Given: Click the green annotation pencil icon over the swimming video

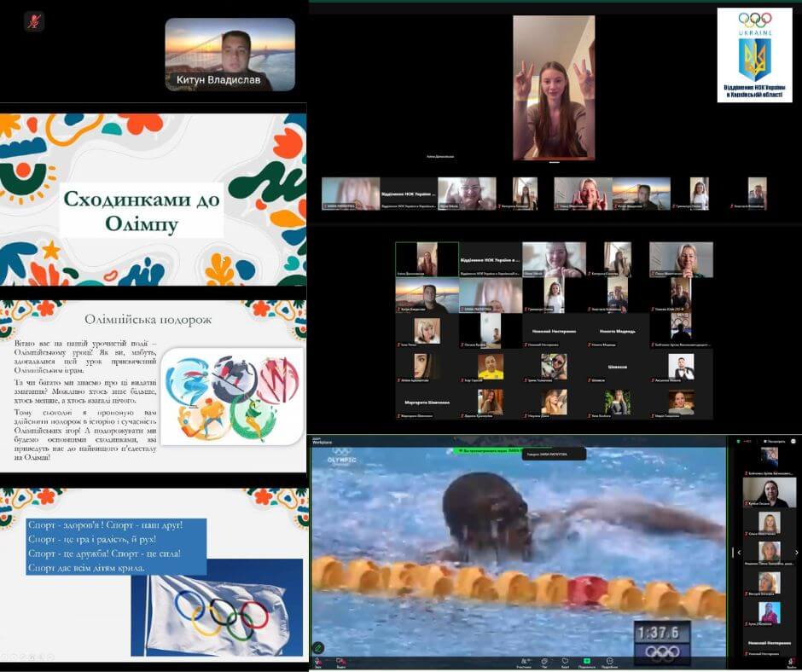Looking at the screenshot, I should (318, 648).
